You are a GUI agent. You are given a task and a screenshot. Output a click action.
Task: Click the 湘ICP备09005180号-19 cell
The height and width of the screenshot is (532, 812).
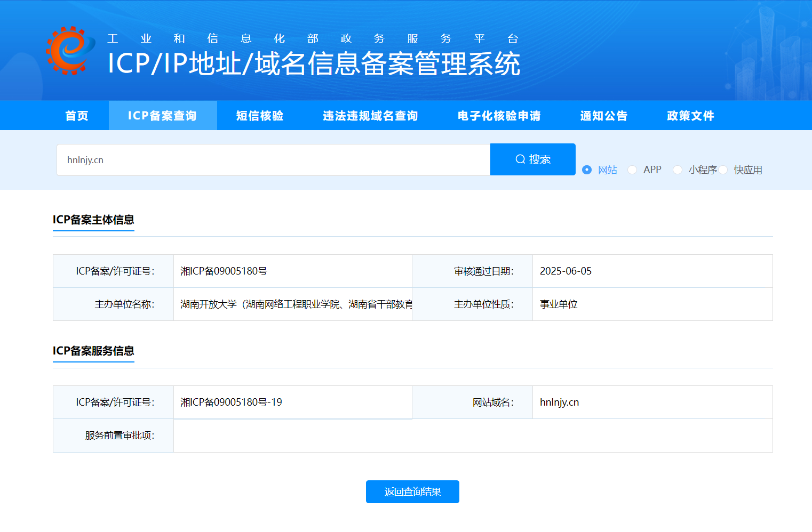(x=293, y=402)
